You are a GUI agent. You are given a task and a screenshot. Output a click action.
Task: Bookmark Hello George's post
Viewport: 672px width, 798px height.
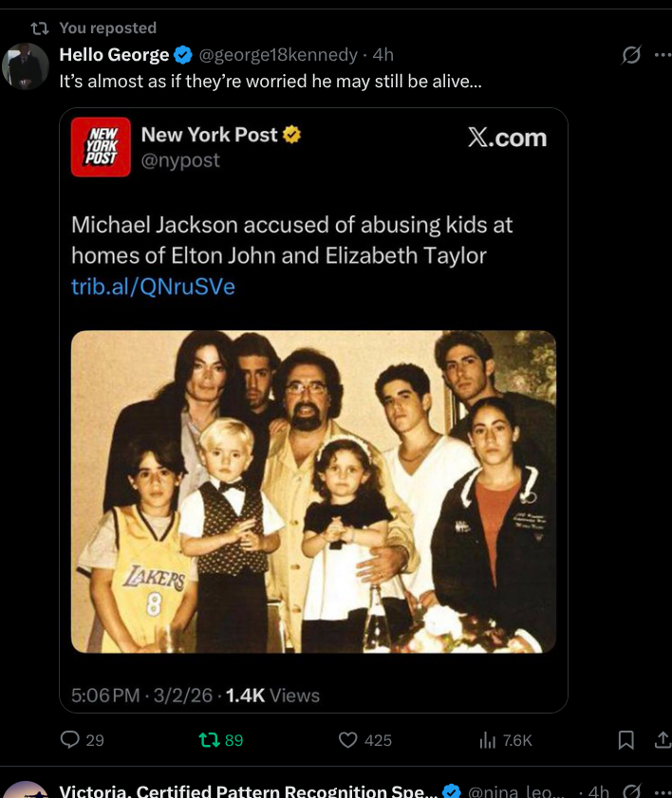point(625,740)
